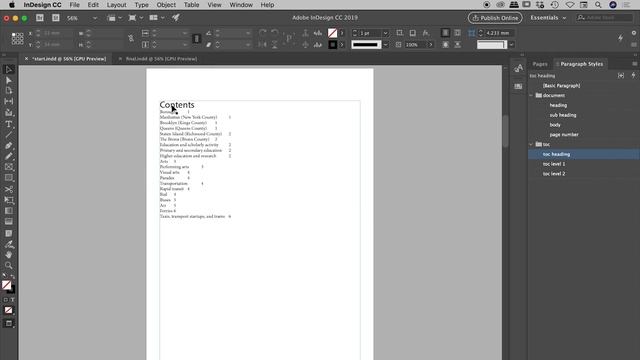Image resolution: width=640 pixels, height=360 pixels.
Task: Click the Contents heading on the page
Action: [x=177, y=105]
